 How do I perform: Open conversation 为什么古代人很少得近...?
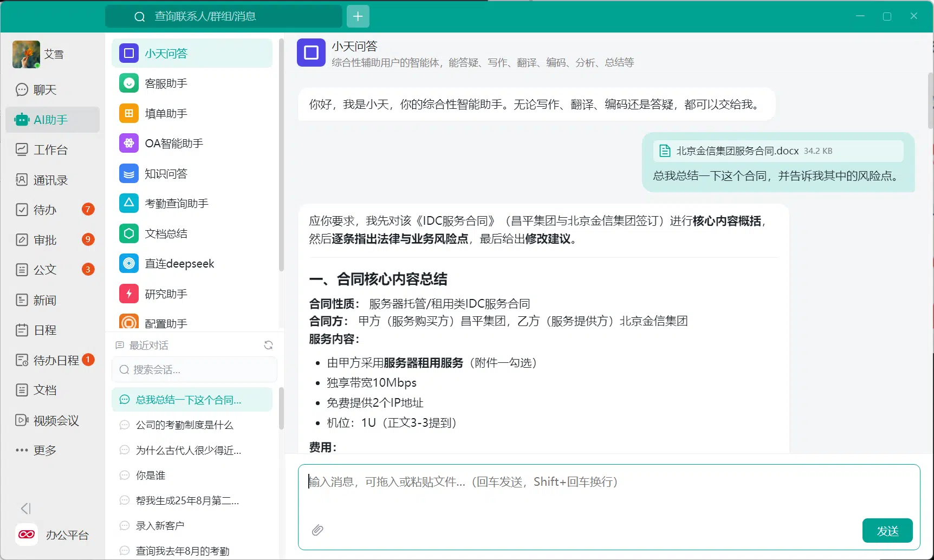[x=192, y=450]
